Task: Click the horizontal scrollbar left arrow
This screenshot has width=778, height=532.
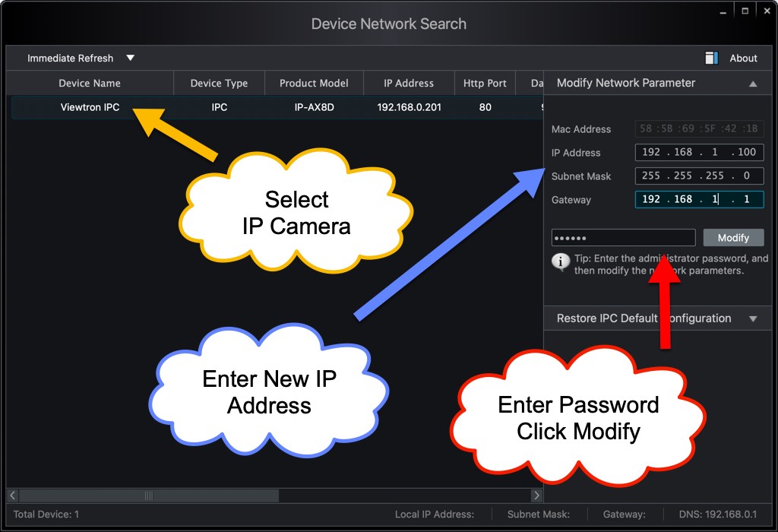Action: (13, 496)
